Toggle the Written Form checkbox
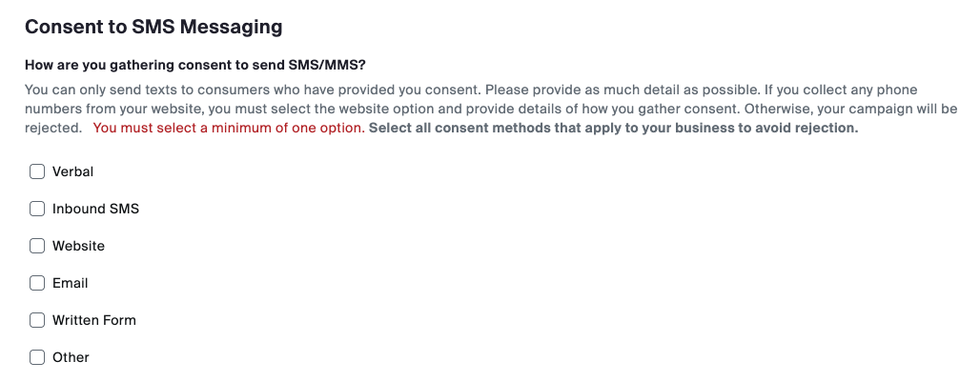Image resolution: width=980 pixels, height=382 pixels. pos(37,320)
